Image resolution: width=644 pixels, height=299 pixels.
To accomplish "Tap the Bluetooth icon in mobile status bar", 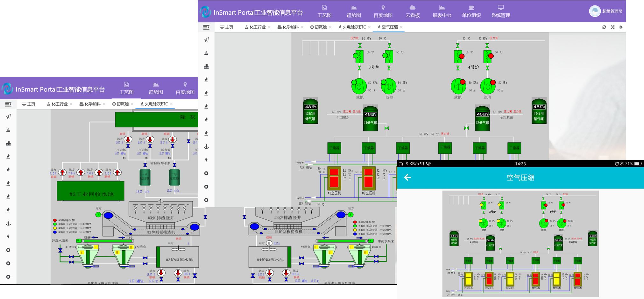I will (622, 164).
